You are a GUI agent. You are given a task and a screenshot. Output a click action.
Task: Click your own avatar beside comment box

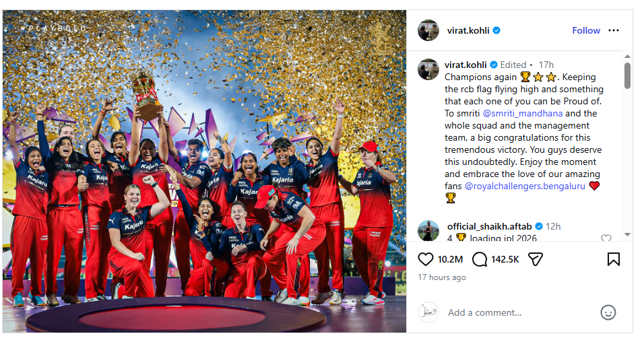point(428,312)
